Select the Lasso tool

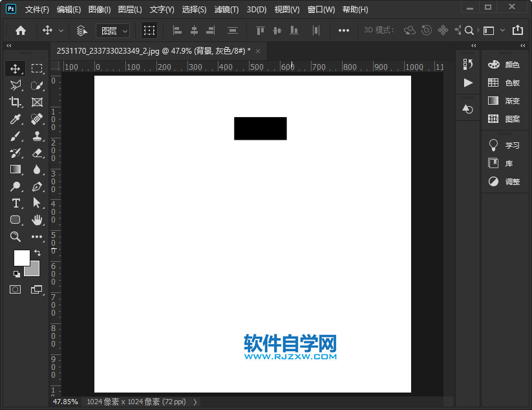point(16,85)
